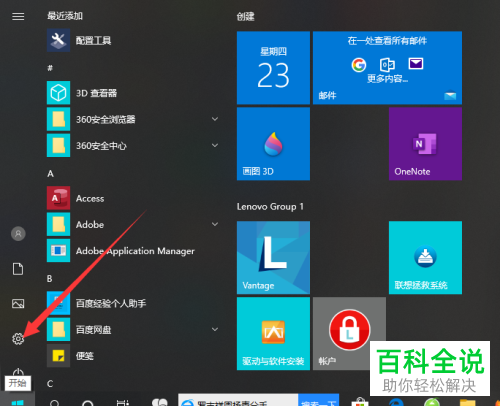Expand the 百度网盘 folder
The image size is (500, 406).
[215, 329]
